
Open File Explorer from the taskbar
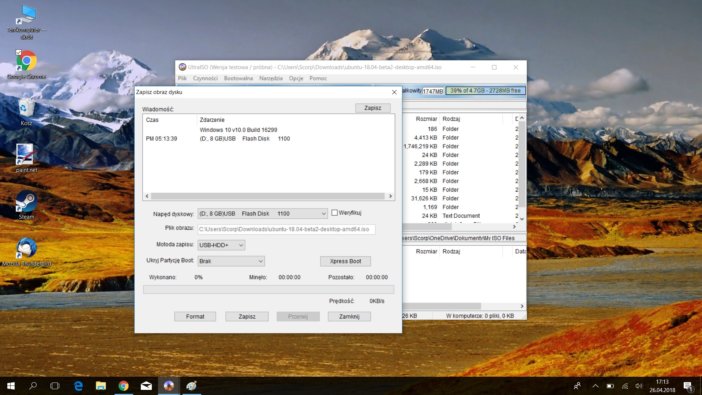click(101, 386)
